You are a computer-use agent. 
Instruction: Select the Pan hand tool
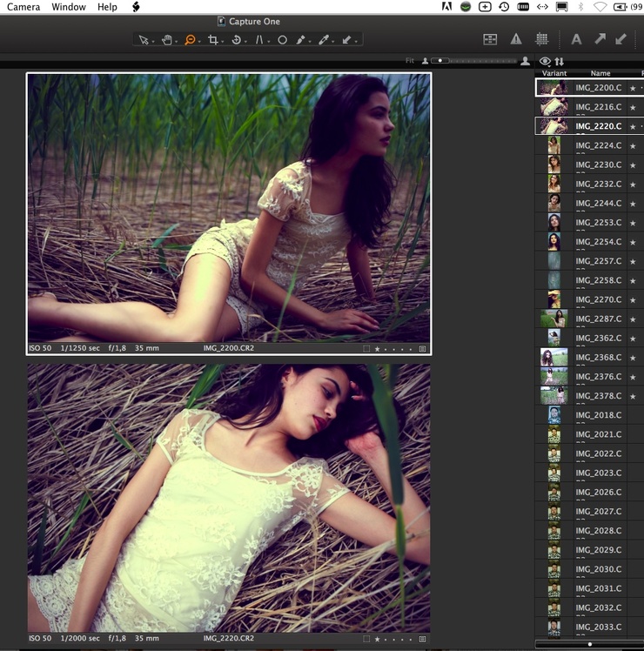tap(167, 40)
